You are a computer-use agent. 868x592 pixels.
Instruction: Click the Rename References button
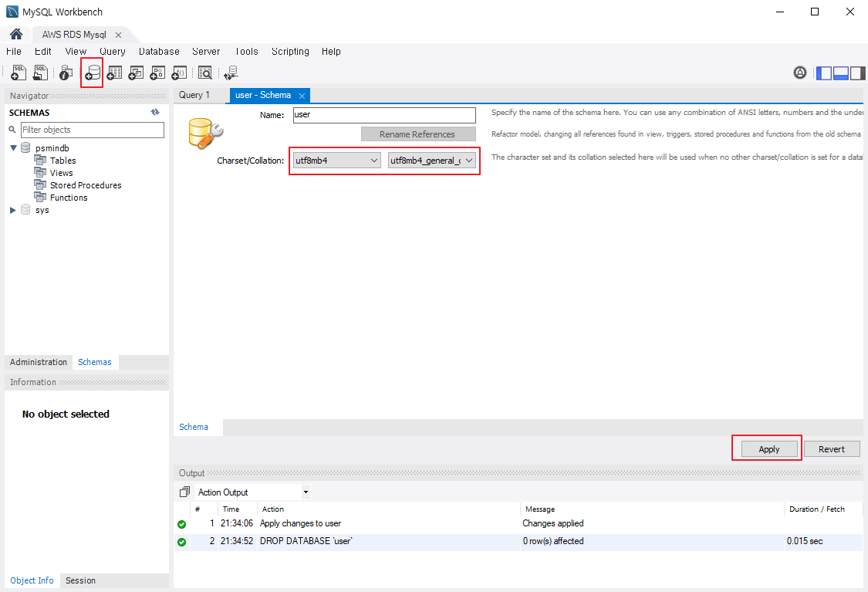pos(418,134)
